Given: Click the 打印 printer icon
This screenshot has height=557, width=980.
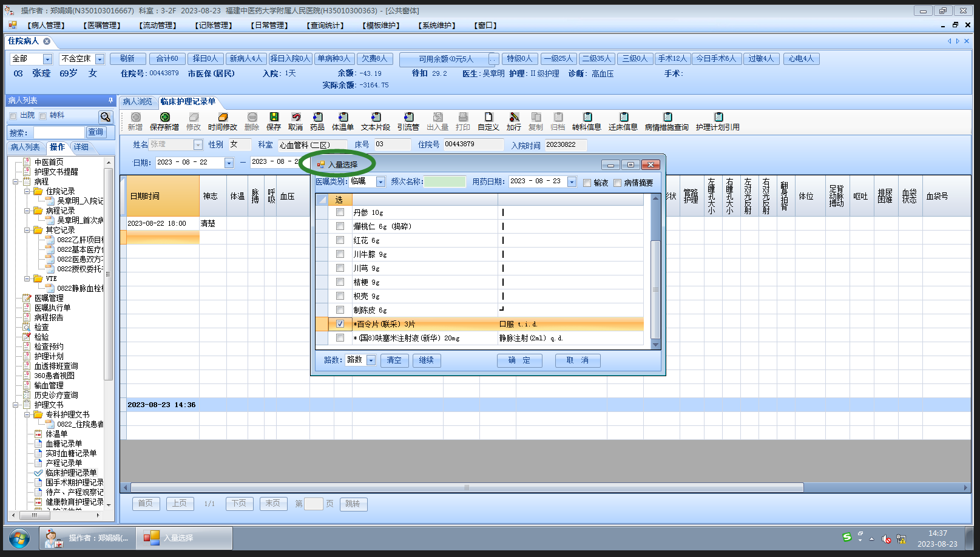Looking at the screenshot, I should pos(463,117).
